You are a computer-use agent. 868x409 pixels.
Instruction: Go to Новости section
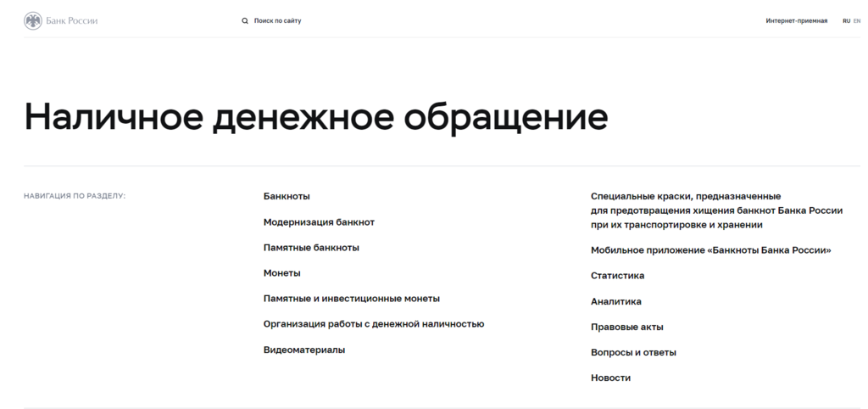coord(610,378)
